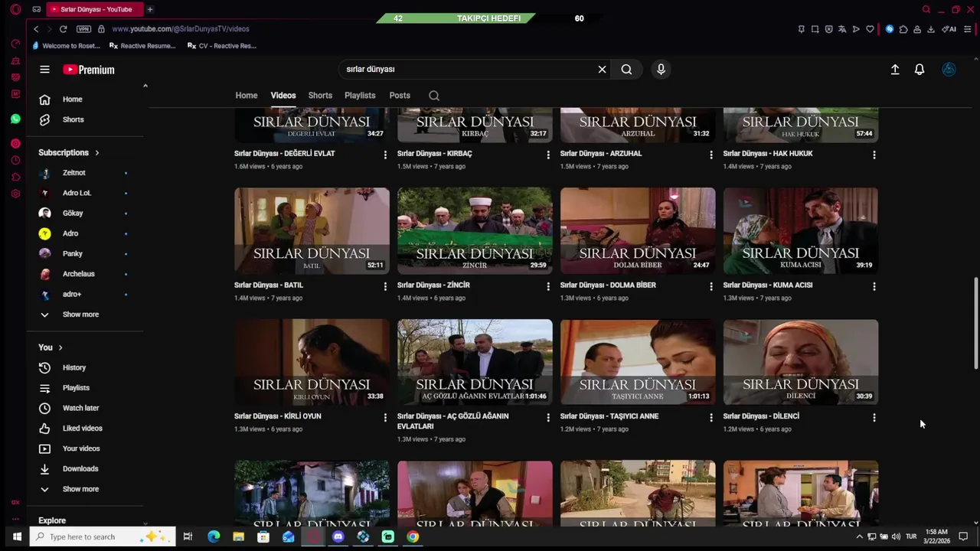Open options menu for KİRLİ OYUN video
980x551 pixels.
coord(385,418)
